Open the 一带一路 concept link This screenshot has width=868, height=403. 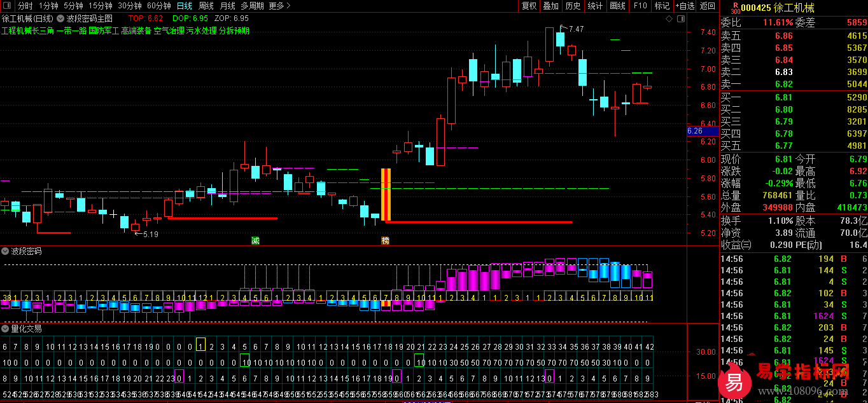tap(71, 31)
